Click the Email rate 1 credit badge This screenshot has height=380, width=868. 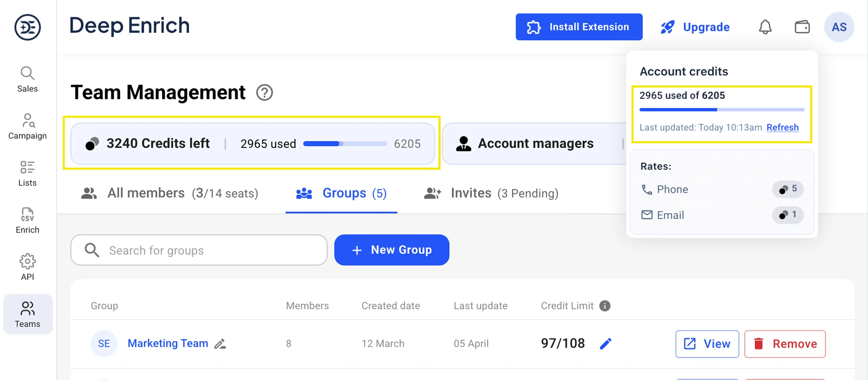(x=787, y=215)
